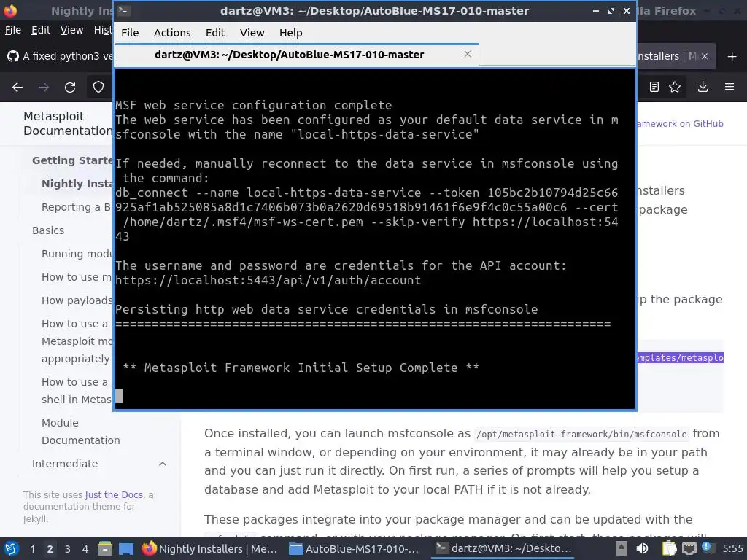The image size is (747, 560).
Task: Open the terminal File menu
Action: (130, 33)
